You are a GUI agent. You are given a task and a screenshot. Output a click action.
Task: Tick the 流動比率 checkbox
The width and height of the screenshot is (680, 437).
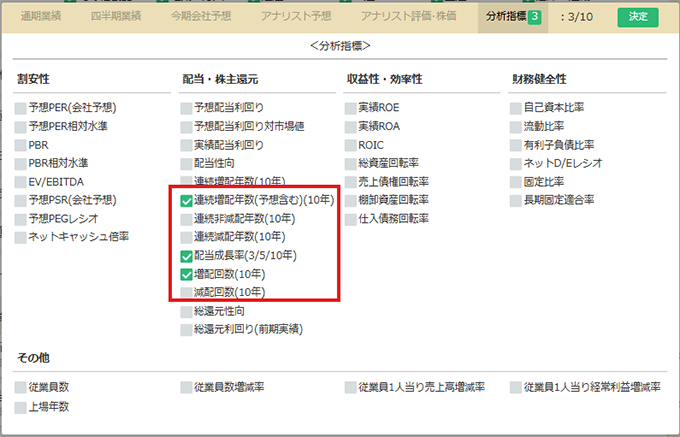pyautogui.click(x=516, y=127)
